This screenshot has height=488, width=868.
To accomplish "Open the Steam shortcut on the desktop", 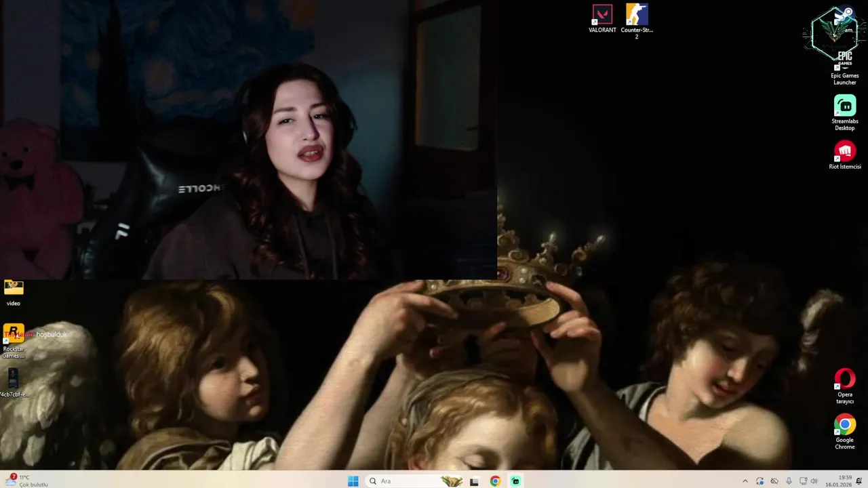I will [844, 19].
